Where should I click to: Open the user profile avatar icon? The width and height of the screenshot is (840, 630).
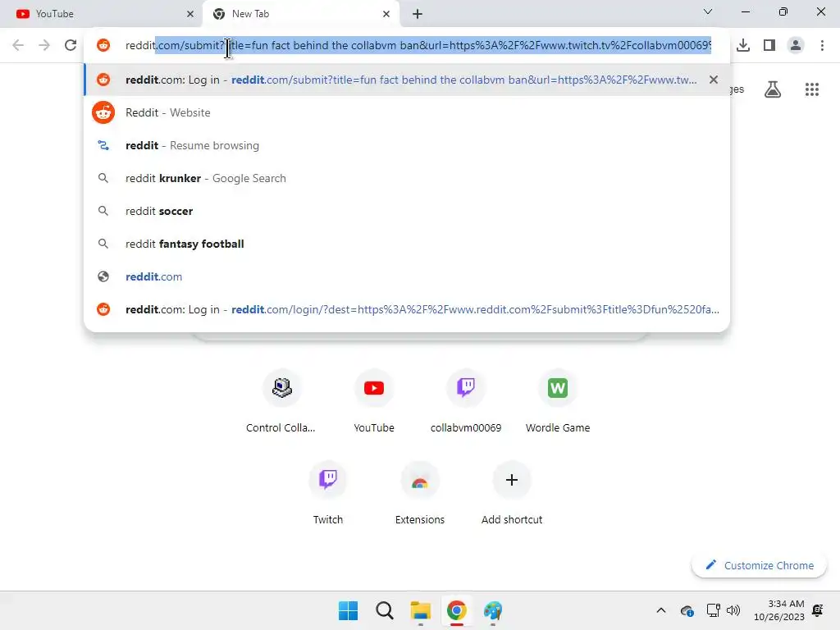point(796,45)
